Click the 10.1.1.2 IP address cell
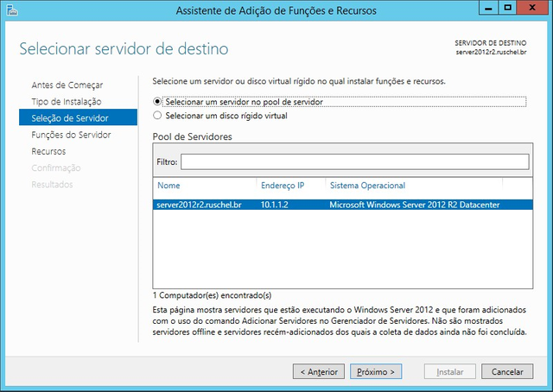This screenshot has width=553, height=392. [275, 205]
